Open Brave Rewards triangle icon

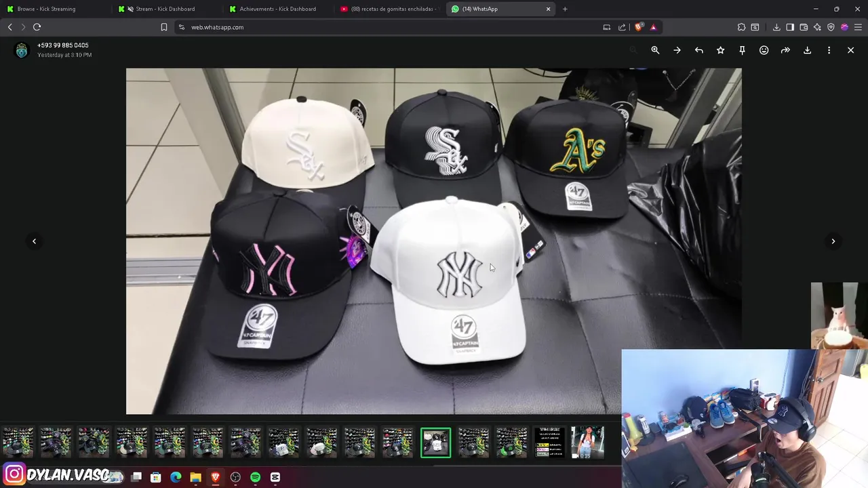pos(653,27)
